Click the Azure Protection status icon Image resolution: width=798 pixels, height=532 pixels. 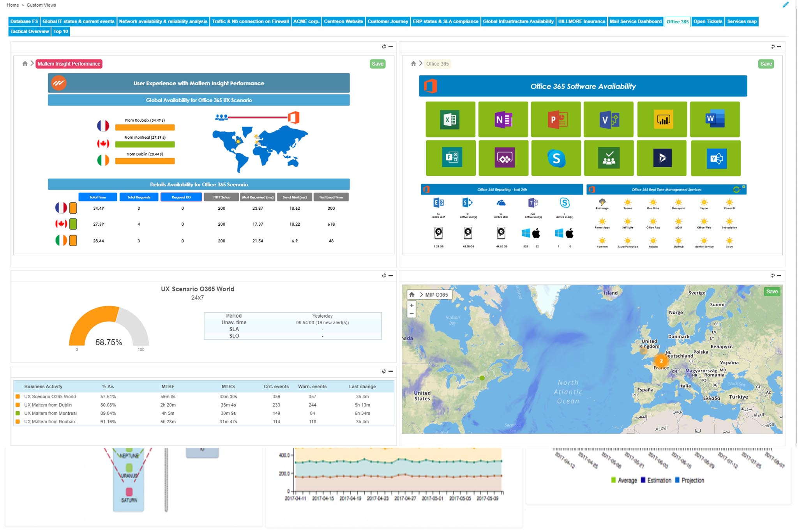coord(627,240)
